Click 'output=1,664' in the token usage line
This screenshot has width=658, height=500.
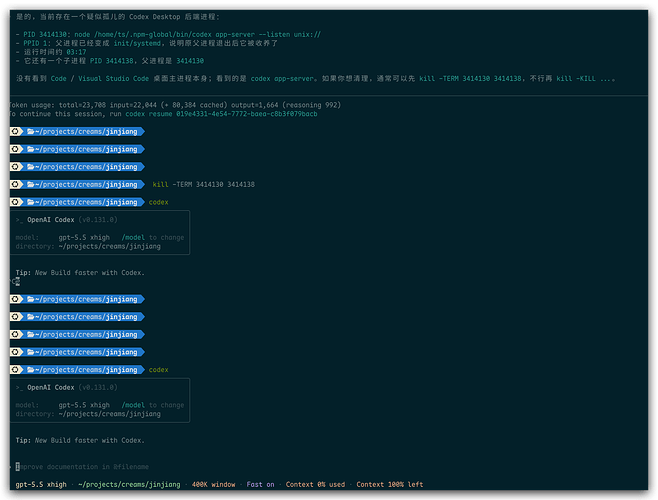pyautogui.click(x=255, y=105)
